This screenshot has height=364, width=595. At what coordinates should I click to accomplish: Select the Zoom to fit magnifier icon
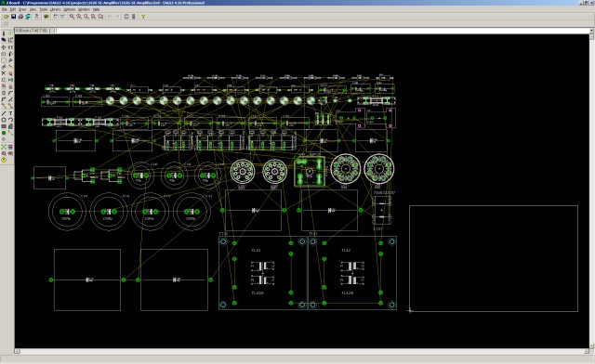point(72,17)
